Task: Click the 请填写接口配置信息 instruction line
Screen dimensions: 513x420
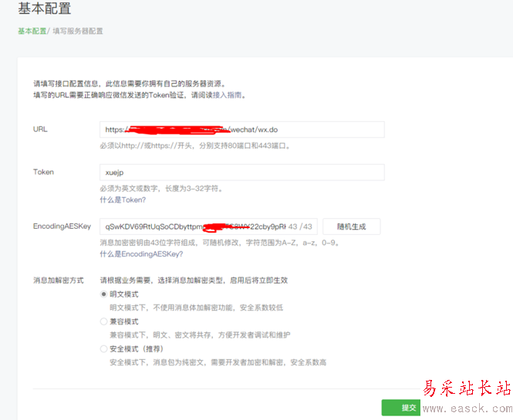Action: [x=130, y=84]
